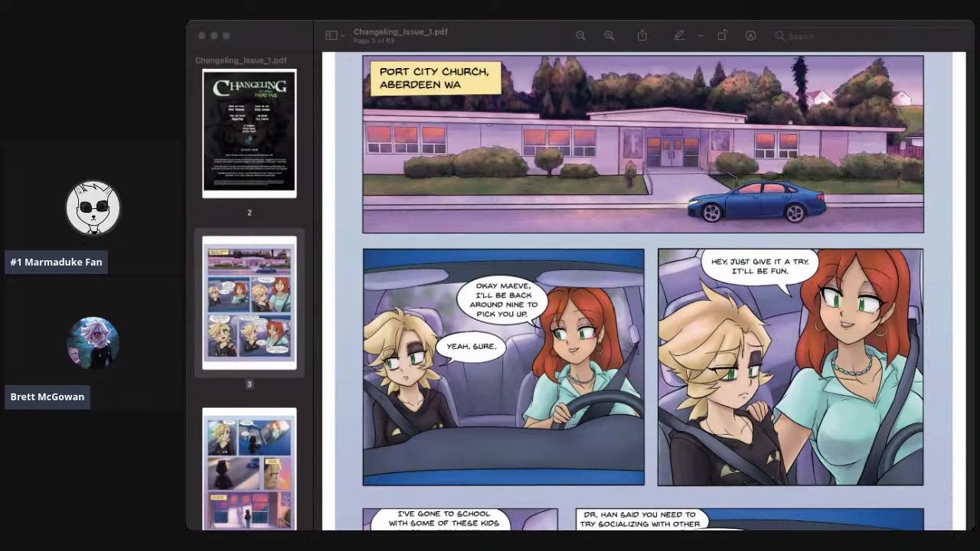Open the Share menu icon
This screenshot has height=551, width=980.
pyautogui.click(x=642, y=35)
